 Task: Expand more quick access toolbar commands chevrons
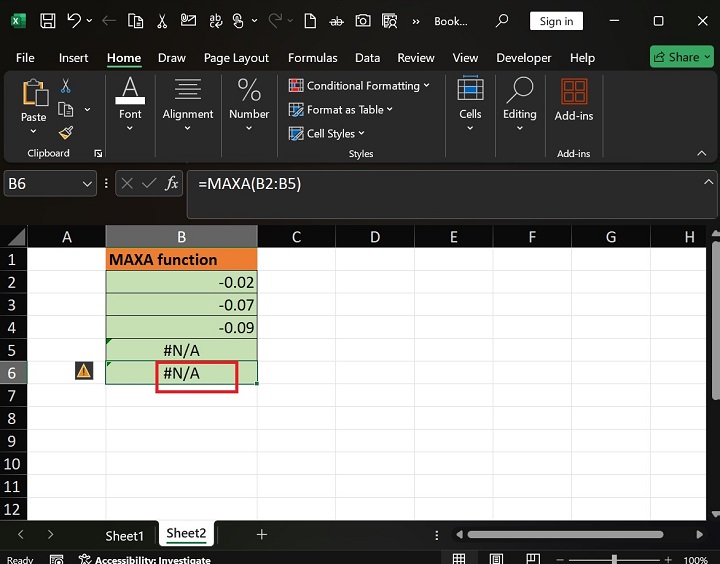point(416,22)
